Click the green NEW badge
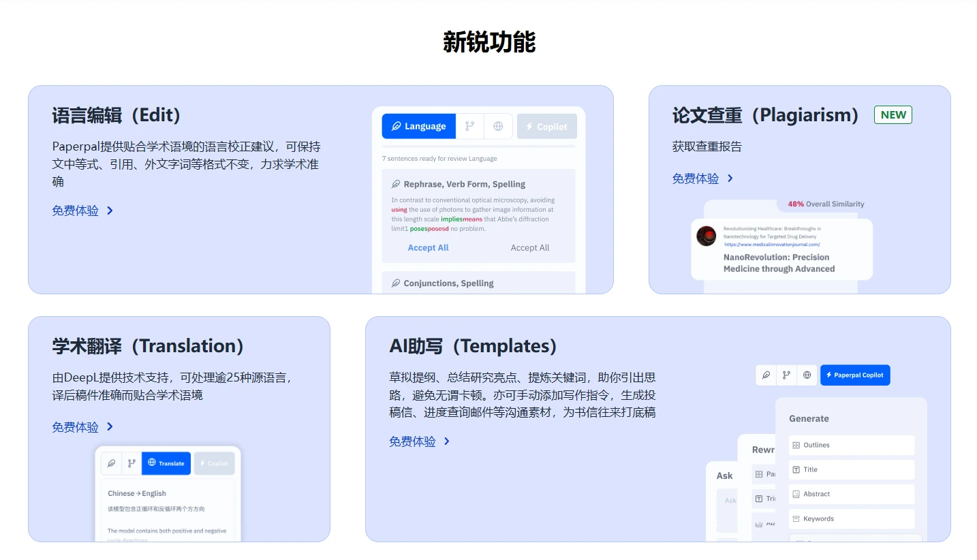This screenshot has width=977, height=560. [893, 115]
